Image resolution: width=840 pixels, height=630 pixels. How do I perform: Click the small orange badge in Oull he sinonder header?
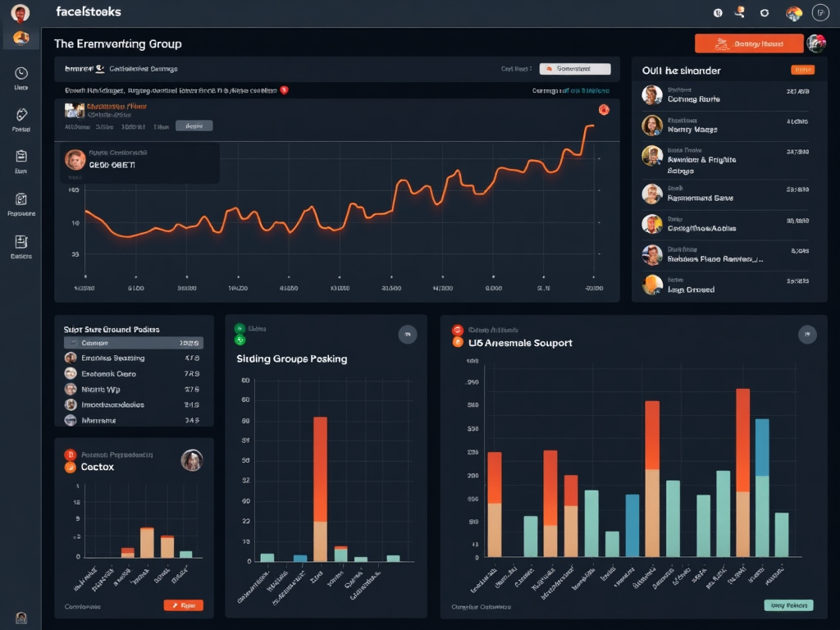point(801,71)
